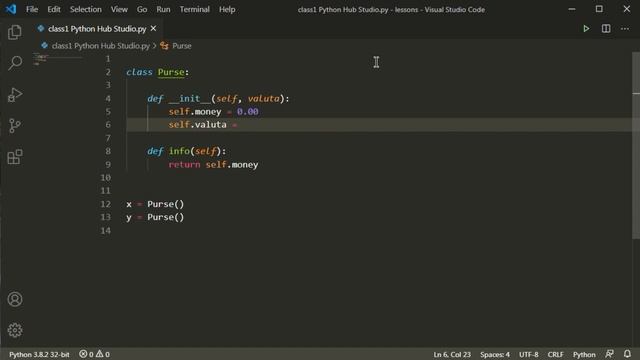The image size is (640, 360).
Task: Select the class1 Python Hub Studio.py tab
Action: (x=97, y=29)
